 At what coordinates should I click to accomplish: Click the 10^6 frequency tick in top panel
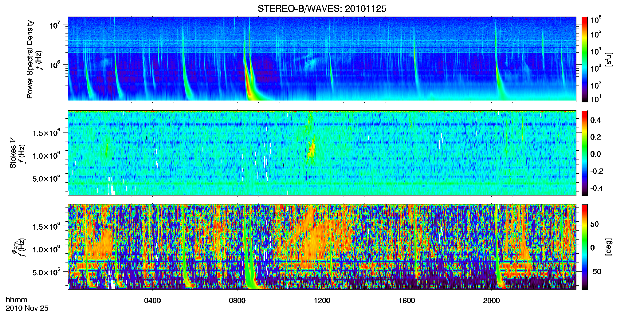pyautogui.click(x=54, y=65)
